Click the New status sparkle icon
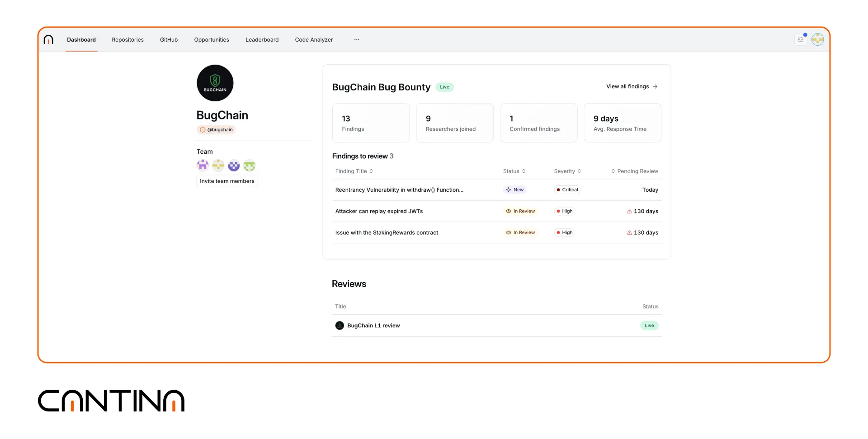 point(508,190)
